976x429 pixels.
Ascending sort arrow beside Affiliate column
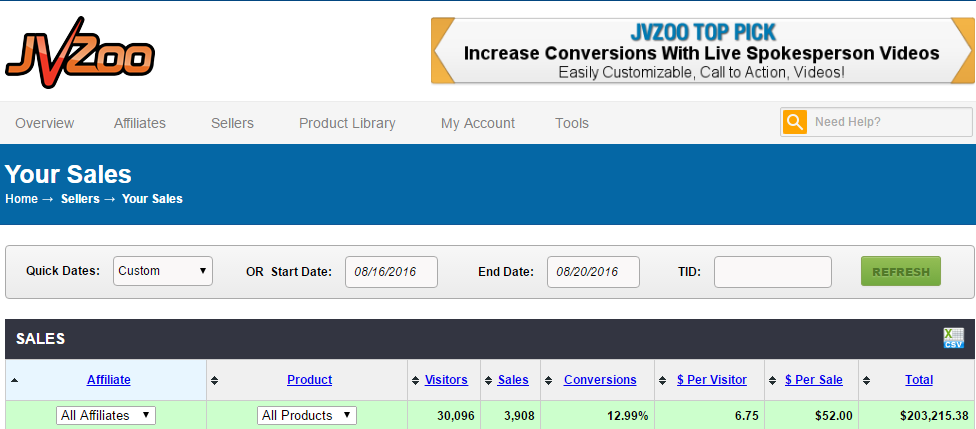pos(14,379)
